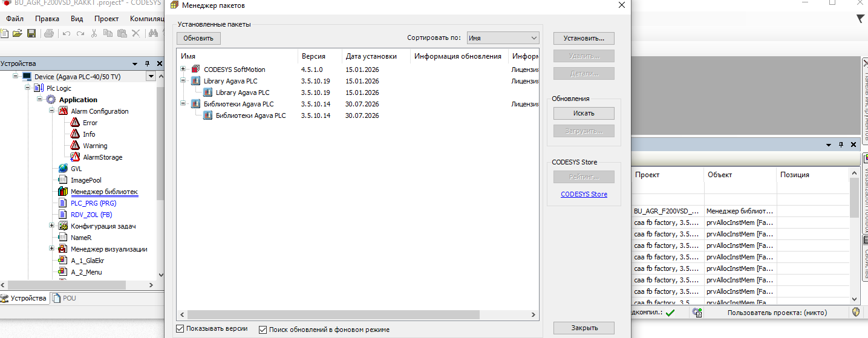This screenshot has height=338, width=868.
Task: Click the Device computer icon in tree
Action: (27, 77)
